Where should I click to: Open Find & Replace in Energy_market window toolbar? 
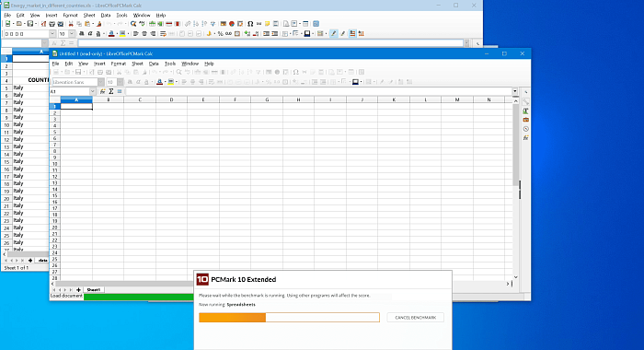pos(132,23)
